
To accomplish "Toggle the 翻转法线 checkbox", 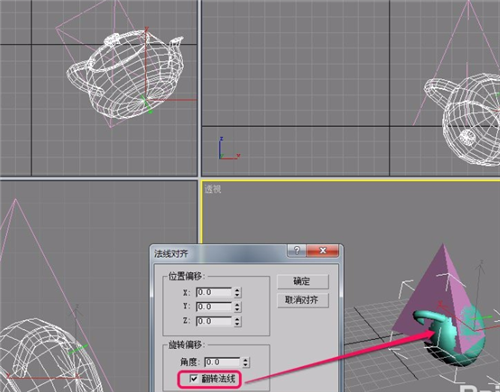I will (x=194, y=379).
